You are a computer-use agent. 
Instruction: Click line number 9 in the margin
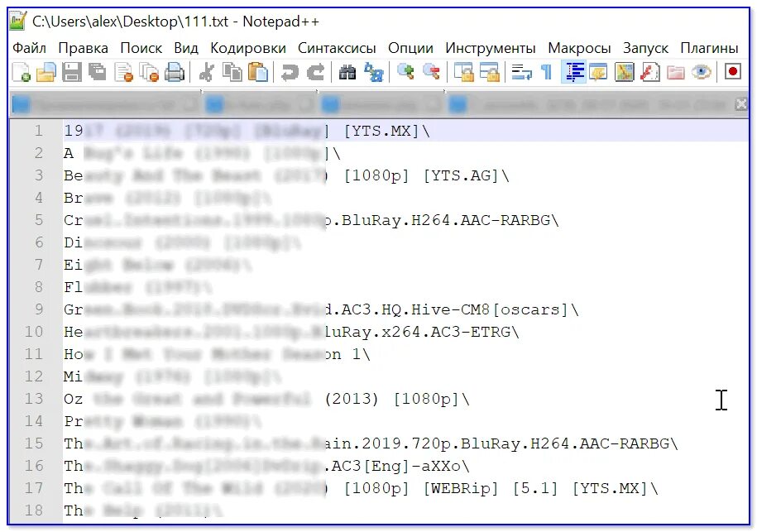point(39,309)
